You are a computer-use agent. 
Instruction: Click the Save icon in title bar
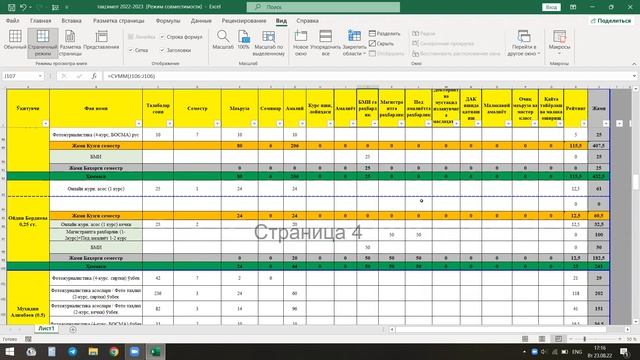coord(11,7)
